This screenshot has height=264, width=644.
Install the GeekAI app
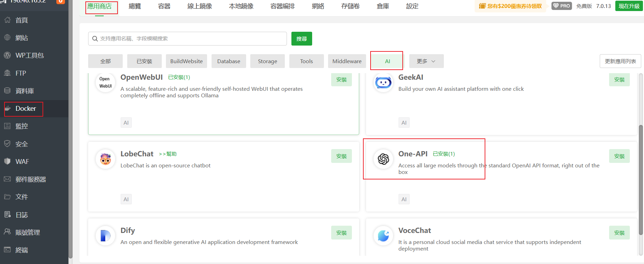(619, 80)
